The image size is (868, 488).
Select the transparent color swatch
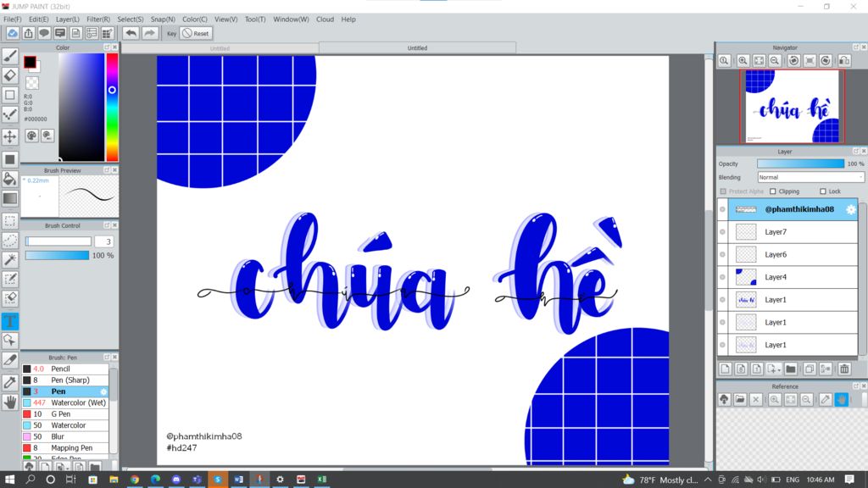pyautogui.click(x=32, y=83)
